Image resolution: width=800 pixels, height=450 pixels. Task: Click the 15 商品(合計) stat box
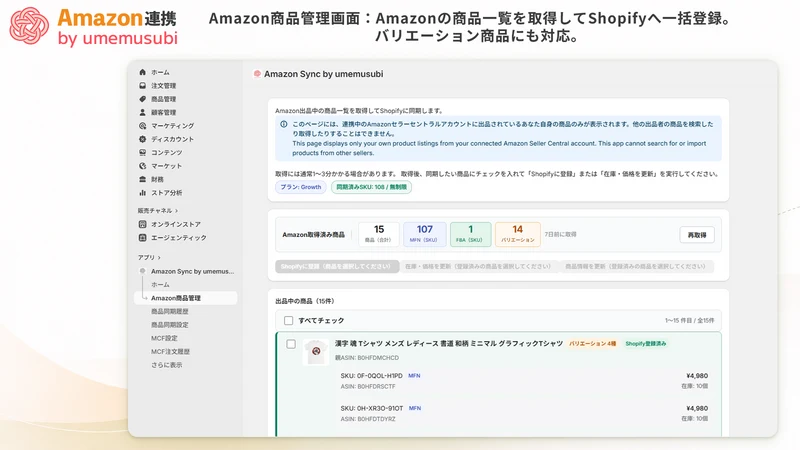379,234
